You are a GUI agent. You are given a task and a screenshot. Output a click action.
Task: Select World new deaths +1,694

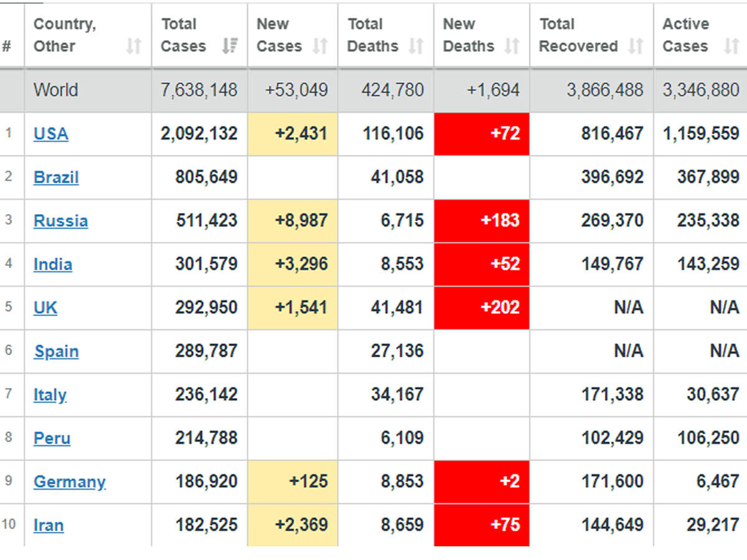pyautogui.click(x=493, y=90)
